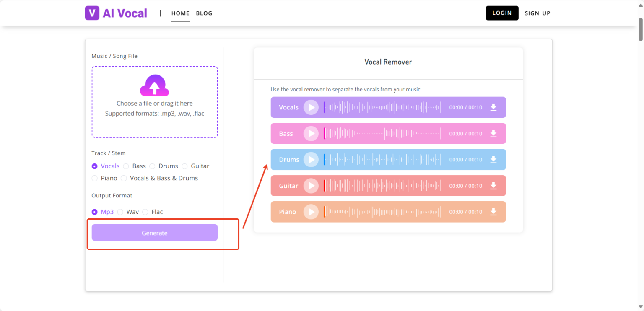Select Vocals & Bass & Drums option

(x=124, y=179)
